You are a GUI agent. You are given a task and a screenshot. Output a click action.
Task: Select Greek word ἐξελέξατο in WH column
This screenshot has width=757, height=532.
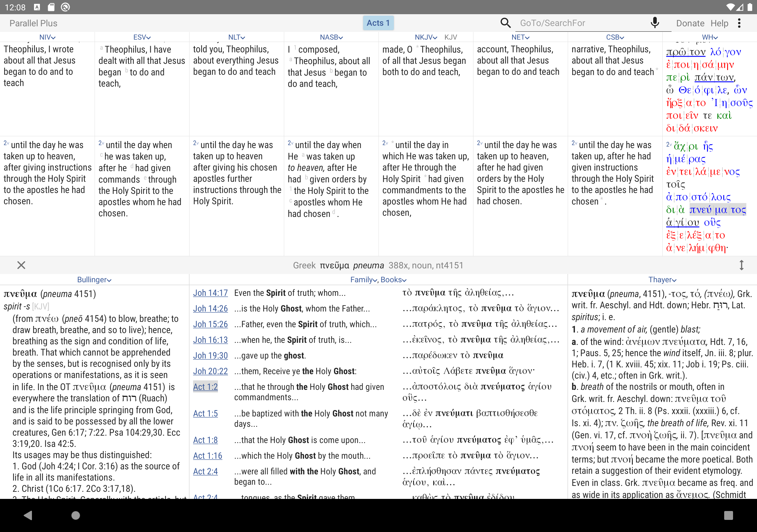[x=695, y=235]
